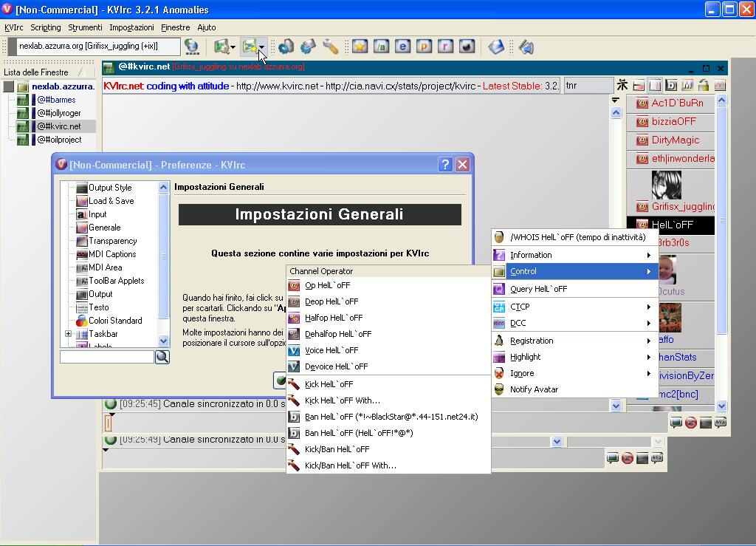Switch to the @#oilproject channel window
Screen dimensions: 756x546
59,140
